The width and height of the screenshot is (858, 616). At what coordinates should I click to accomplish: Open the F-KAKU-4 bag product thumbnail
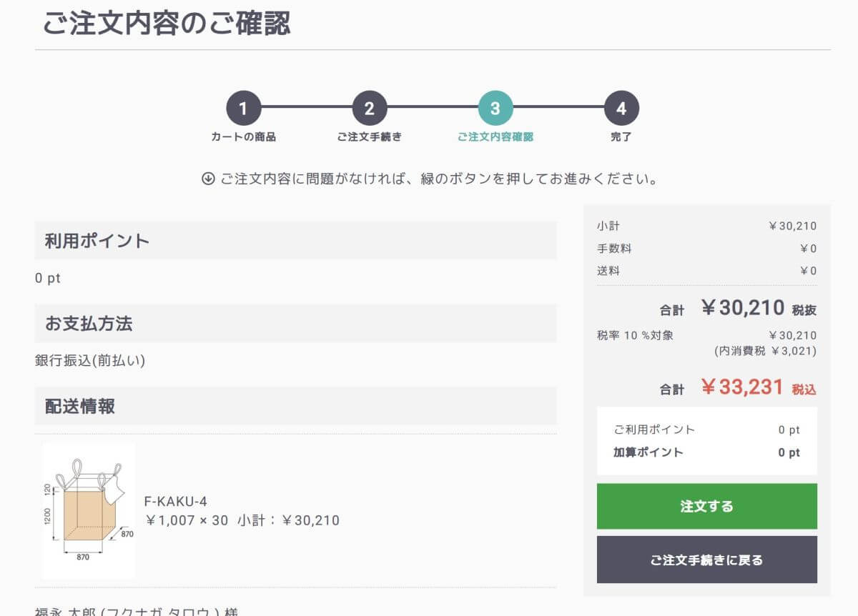[x=89, y=510]
